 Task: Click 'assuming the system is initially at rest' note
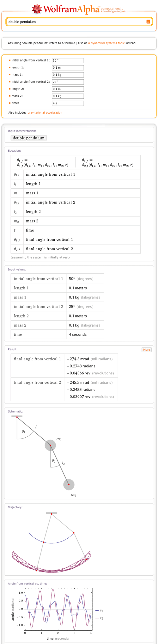coord(40,257)
